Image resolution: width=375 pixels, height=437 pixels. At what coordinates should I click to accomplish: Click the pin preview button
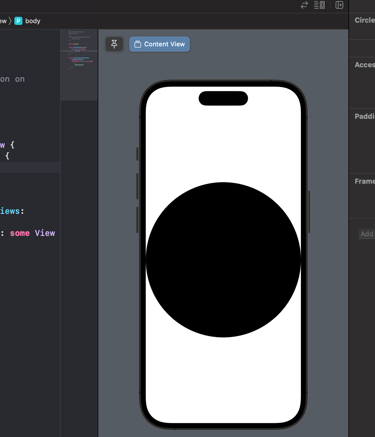coord(114,44)
